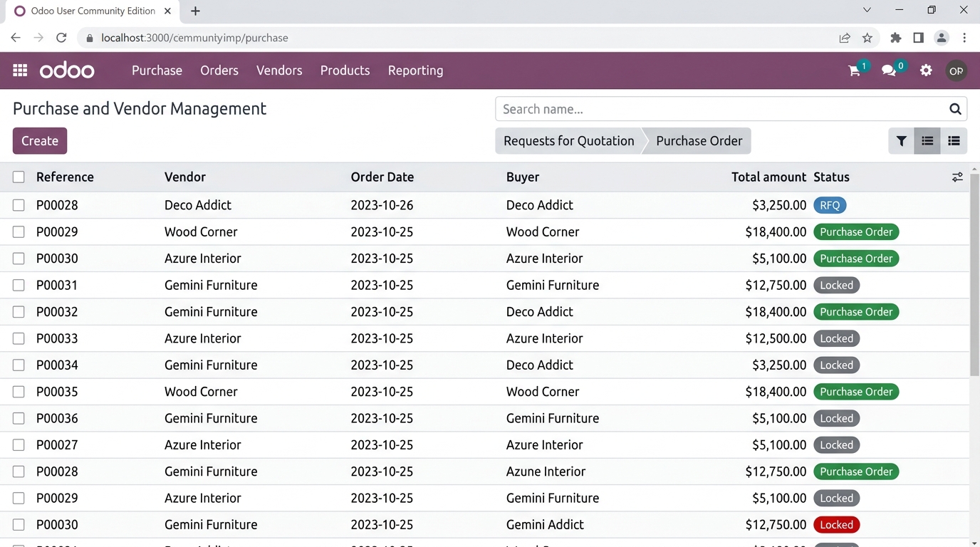Click the Odoo logo

[x=67, y=71]
